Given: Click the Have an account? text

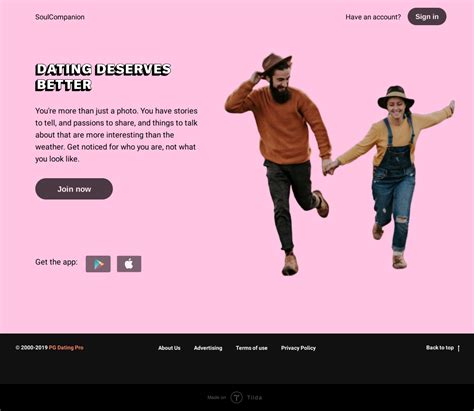Looking at the screenshot, I should (x=373, y=17).
